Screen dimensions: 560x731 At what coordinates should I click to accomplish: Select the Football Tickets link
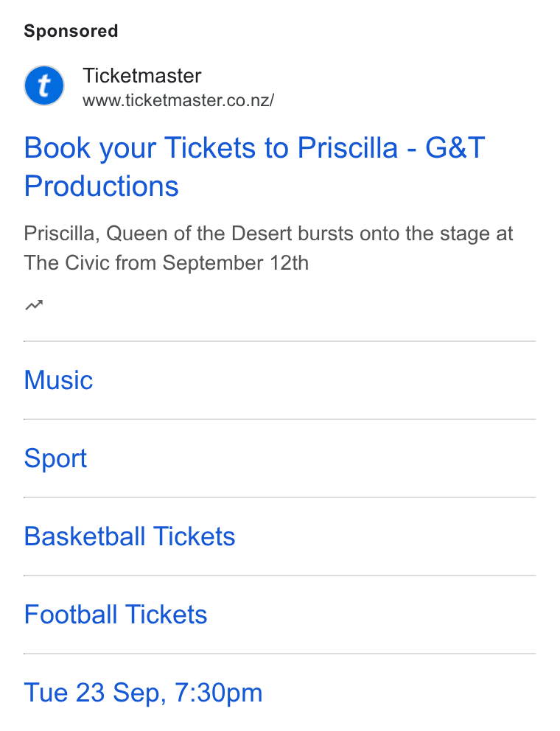(116, 615)
